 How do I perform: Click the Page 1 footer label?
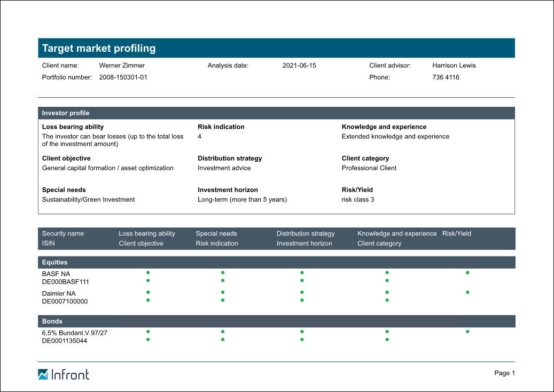tap(504, 373)
